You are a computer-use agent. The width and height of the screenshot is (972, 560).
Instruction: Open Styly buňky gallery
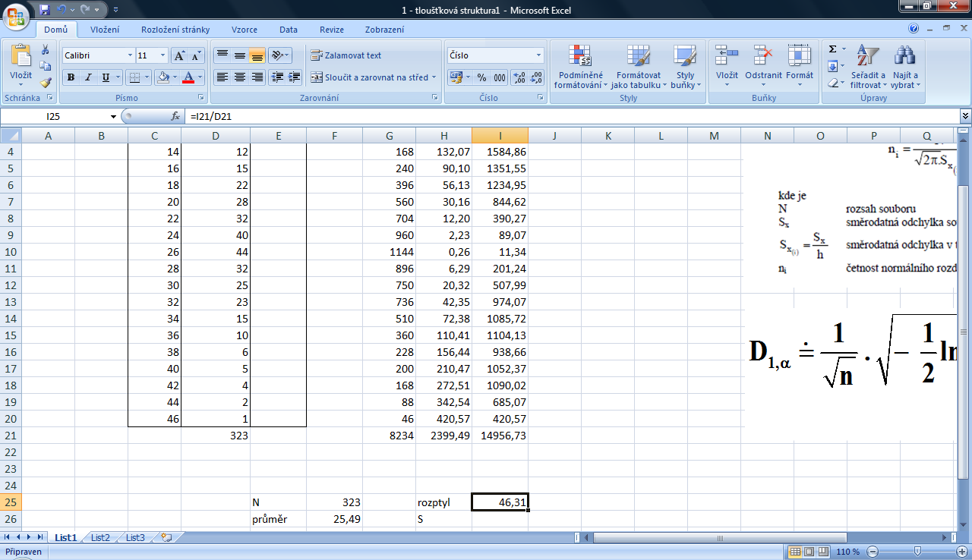click(685, 67)
